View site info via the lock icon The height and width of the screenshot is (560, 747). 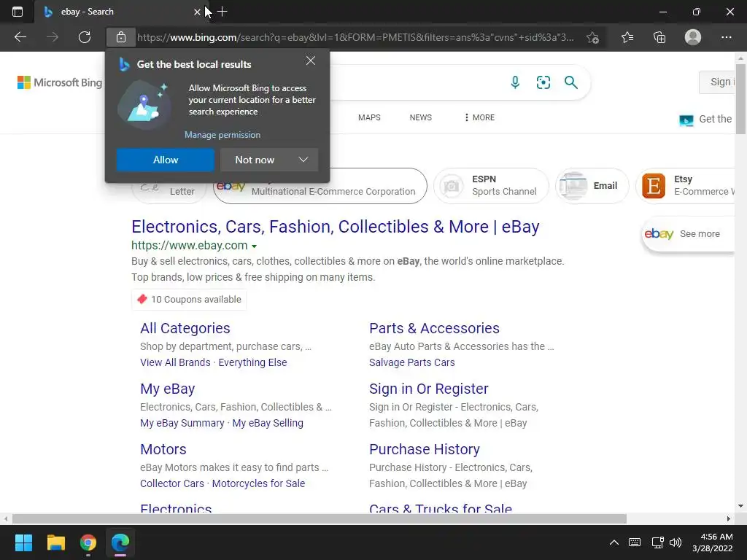[x=121, y=37]
